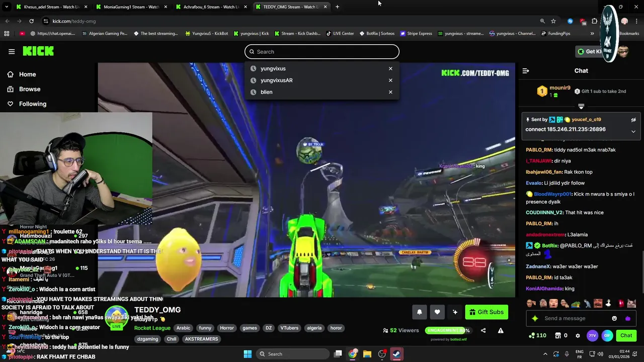Click the sparkle button beside heart
Image resolution: width=644 pixels, height=362 pixels.
[x=455, y=312]
